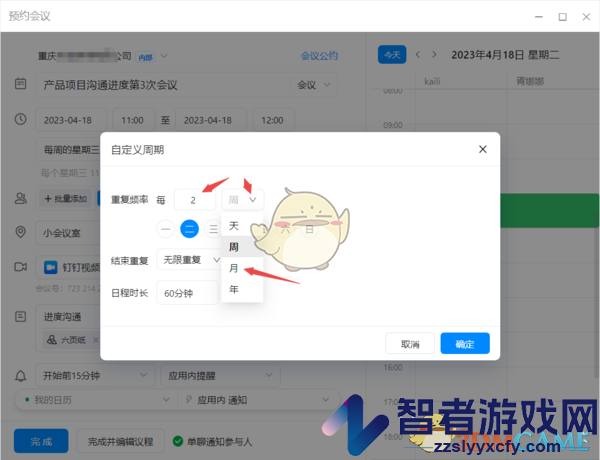This screenshot has height=460, width=600.
Task: Click the green meeting block in the day calendar
Action: (x=549, y=210)
